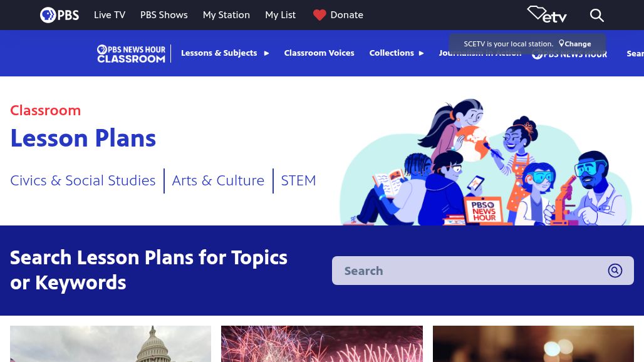Choose the Arts & Culture category
Screen dimensions: 644x362
218,180
